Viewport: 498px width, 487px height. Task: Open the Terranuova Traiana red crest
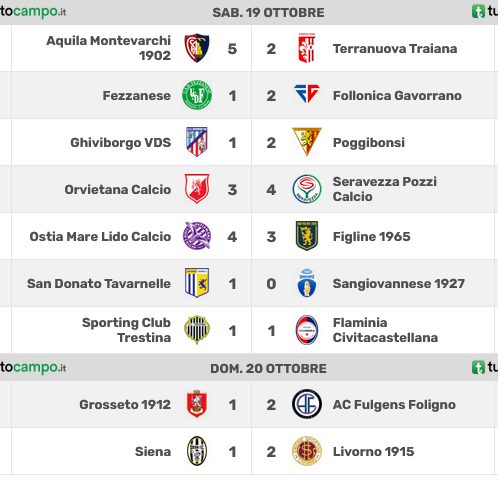tap(307, 48)
